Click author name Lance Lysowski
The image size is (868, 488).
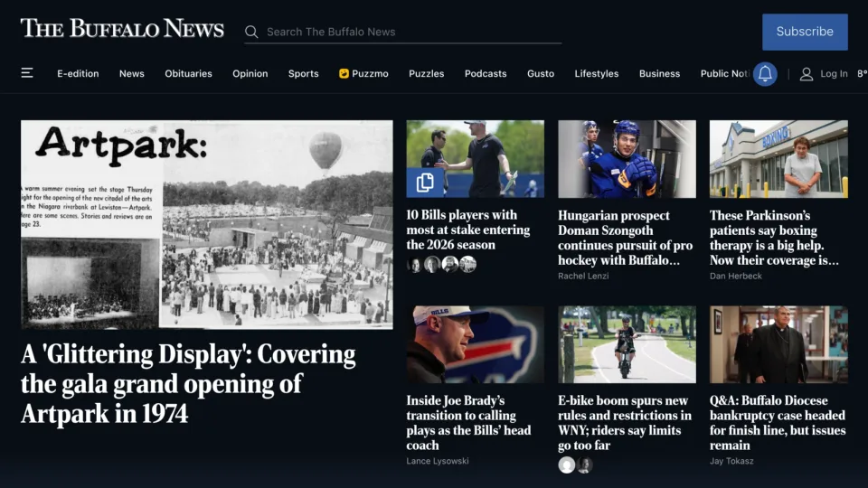coord(438,461)
